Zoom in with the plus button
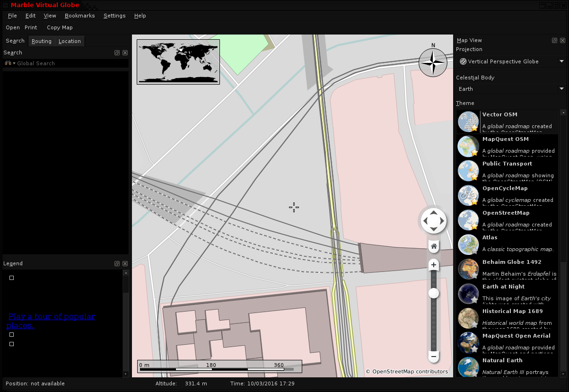Screen dimensions: 569x392 434,265
